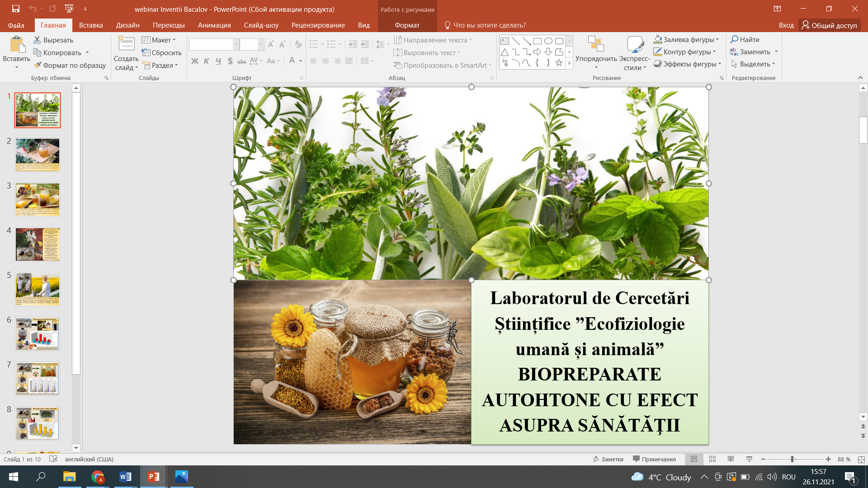Expand the shapes gallery more arrow
This screenshot has height=488, width=868.
coord(569,64)
